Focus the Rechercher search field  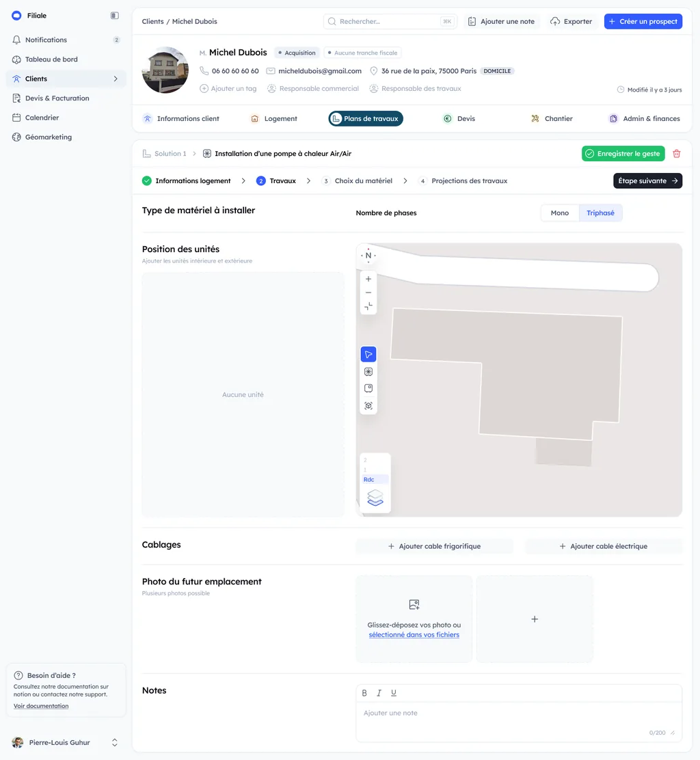point(390,21)
